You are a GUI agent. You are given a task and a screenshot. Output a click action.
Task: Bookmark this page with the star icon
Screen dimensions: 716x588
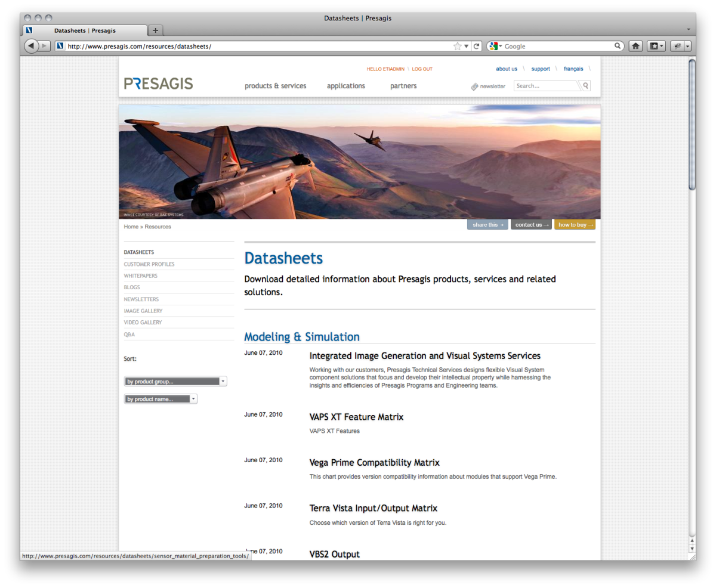point(458,46)
